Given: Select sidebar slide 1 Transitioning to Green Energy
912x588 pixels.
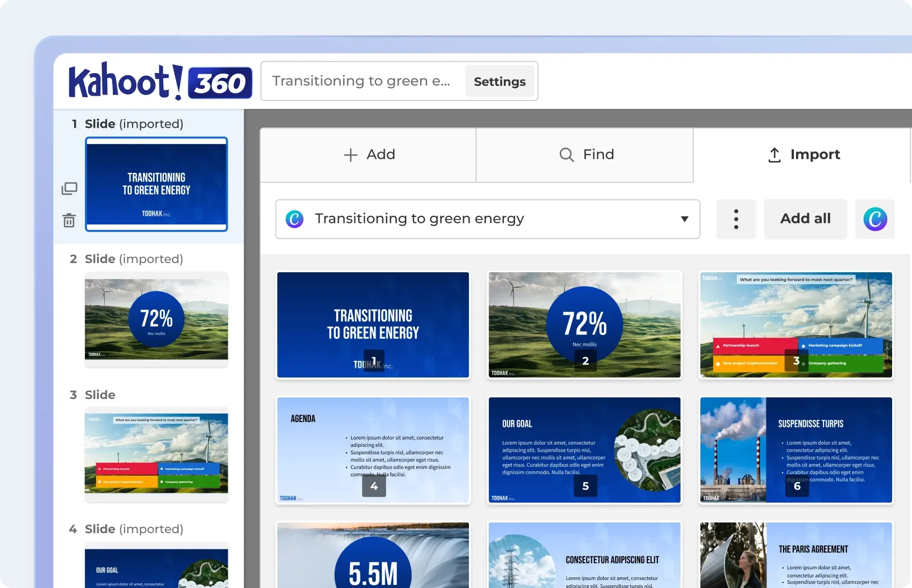Looking at the screenshot, I should (x=156, y=184).
